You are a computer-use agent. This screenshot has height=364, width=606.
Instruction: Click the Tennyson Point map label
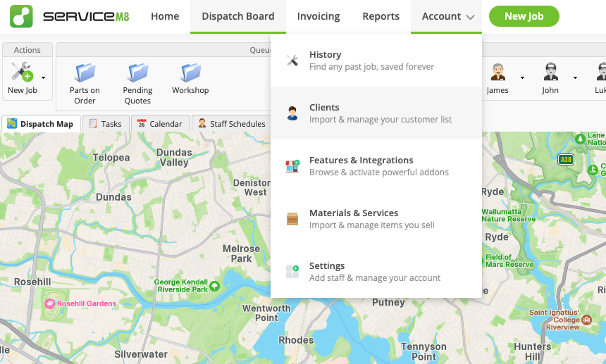(x=423, y=351)
